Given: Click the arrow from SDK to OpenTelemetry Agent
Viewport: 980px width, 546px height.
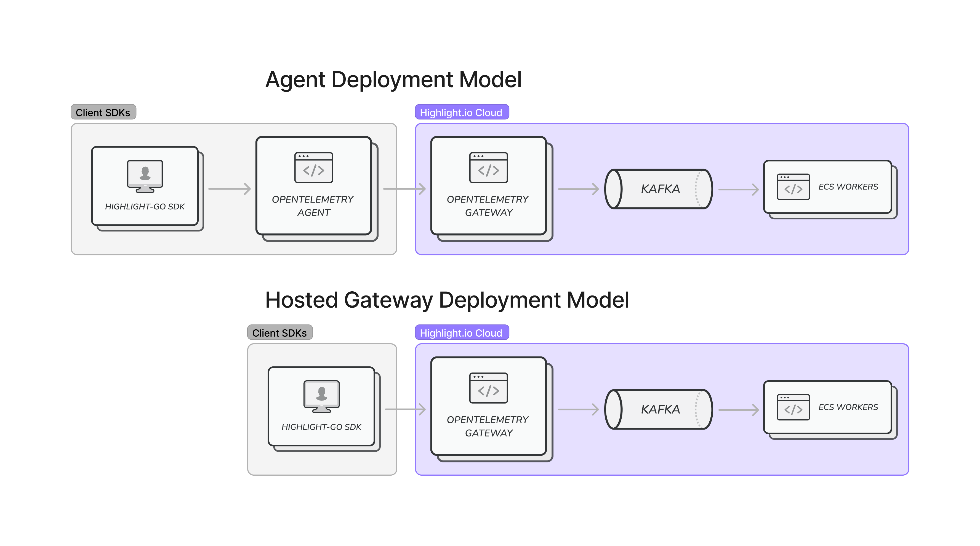Looking at the screenshot, I should coord(229,189).
